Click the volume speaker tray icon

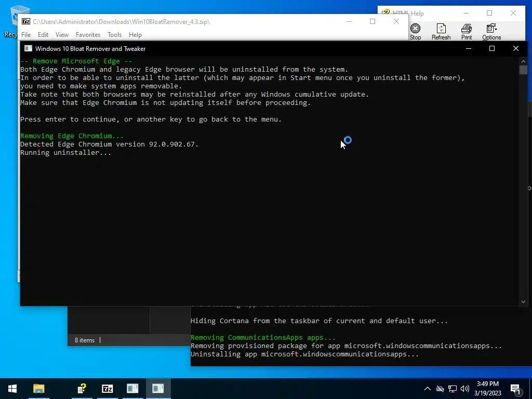465,389
